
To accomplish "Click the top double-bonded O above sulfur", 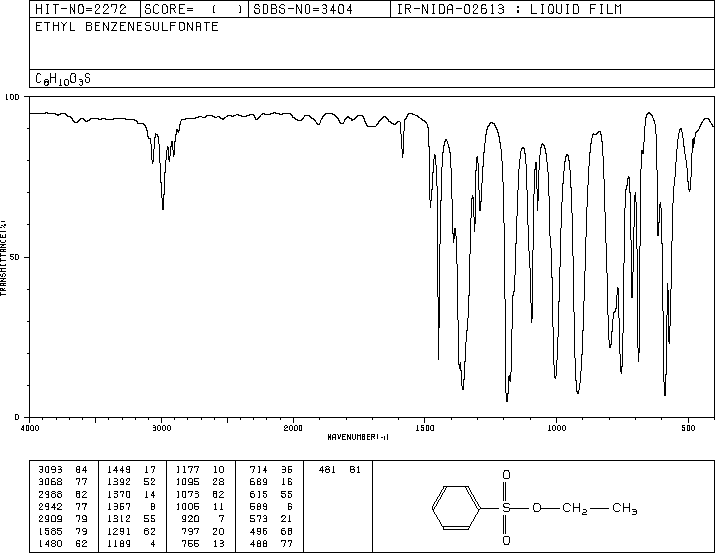I will [x=506, y=475].
